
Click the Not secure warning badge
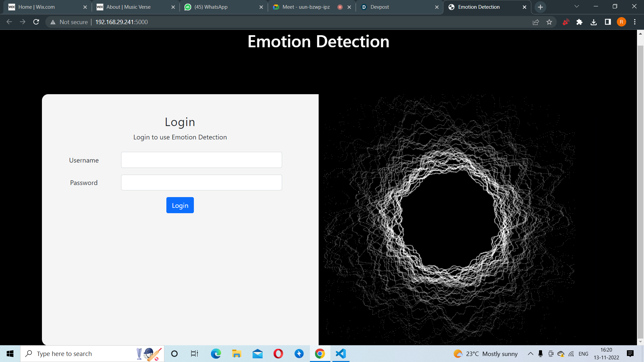tap(69, 22)
